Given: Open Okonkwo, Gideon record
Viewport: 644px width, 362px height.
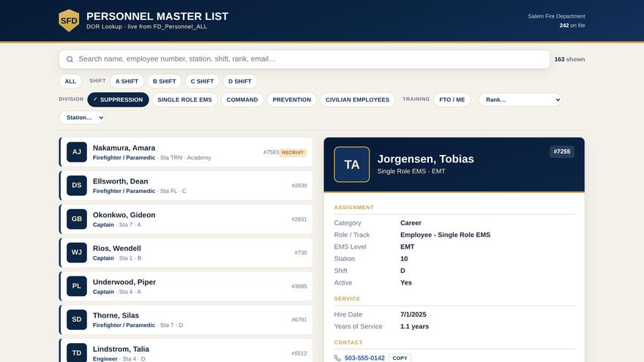Looking at the screenshot, I should (186, 219).
